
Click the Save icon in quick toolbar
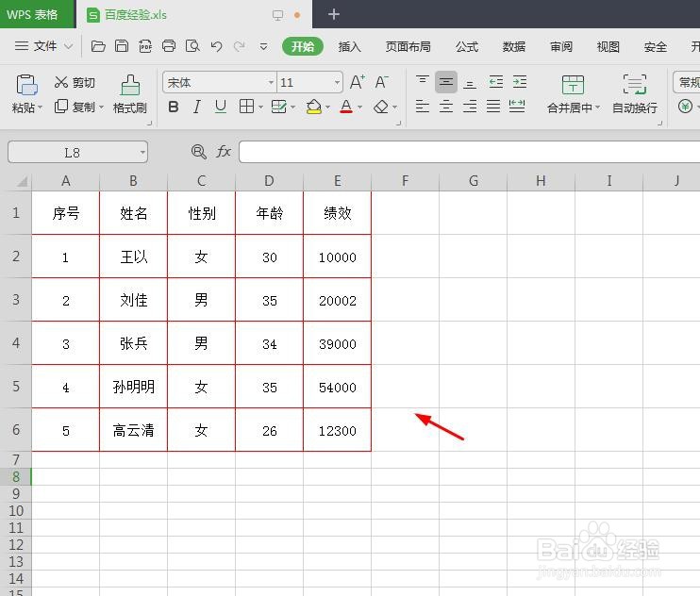point(122,46)
